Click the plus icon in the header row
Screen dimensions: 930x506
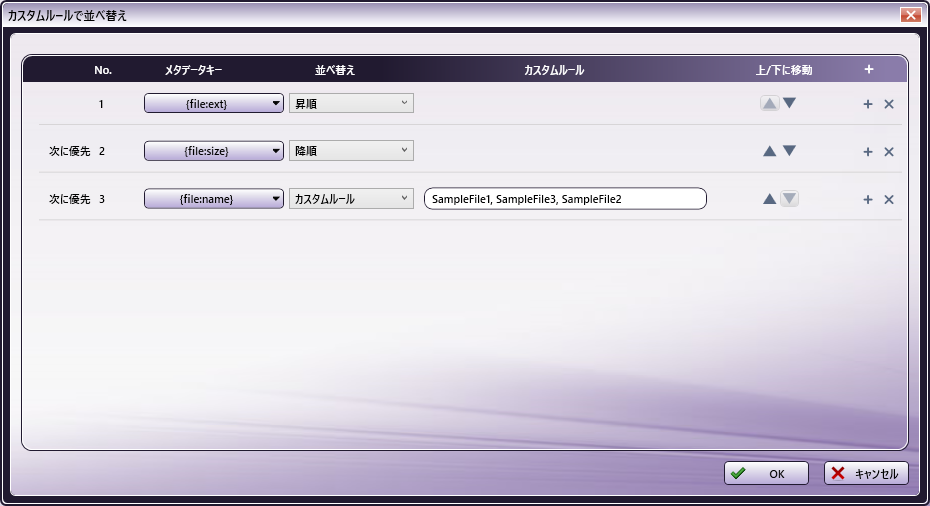coord(868,70)
